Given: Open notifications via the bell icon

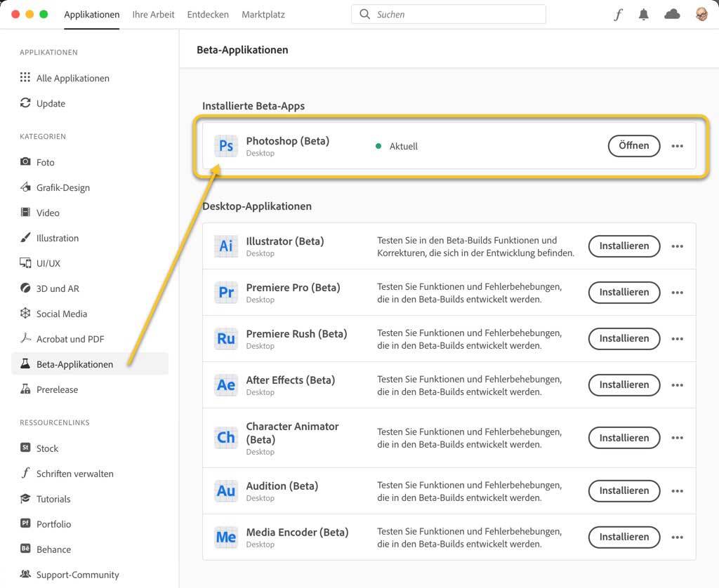Looking at the screenshot, I should pyautogui.click(x=643, y=15).
